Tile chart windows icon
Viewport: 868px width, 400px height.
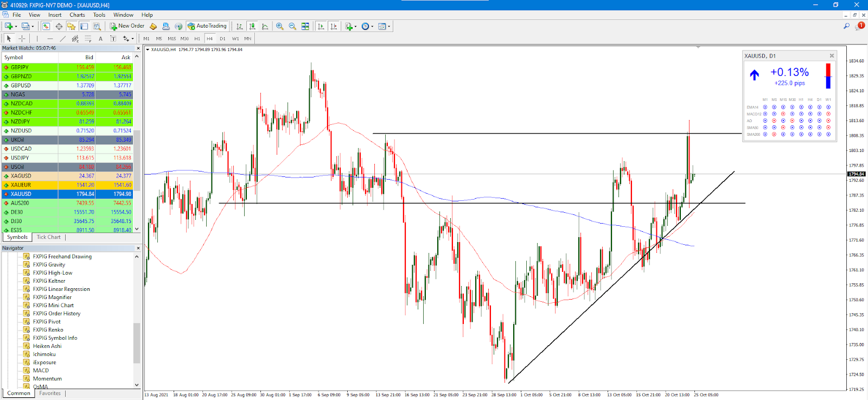click(x=305, y=26)
